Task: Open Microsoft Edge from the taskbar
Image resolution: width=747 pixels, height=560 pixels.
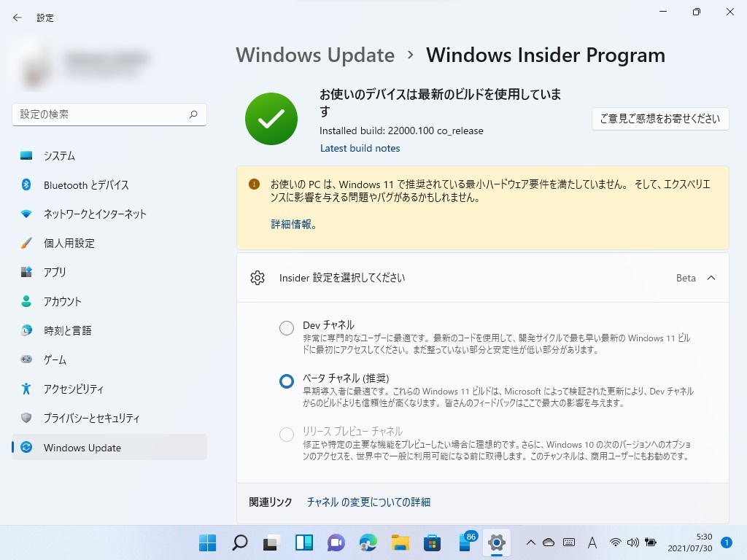Action: pyautogui.click(x=367, y=542)
